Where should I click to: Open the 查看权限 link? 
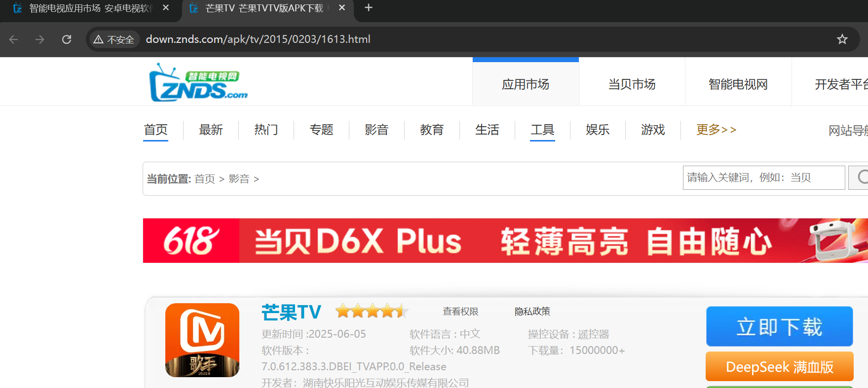[460, 312]
